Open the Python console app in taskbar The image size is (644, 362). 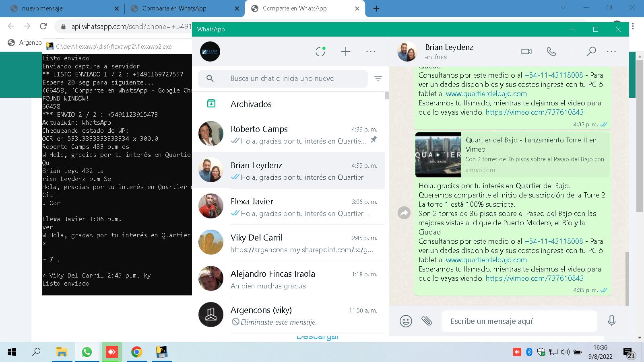point(162,352)
